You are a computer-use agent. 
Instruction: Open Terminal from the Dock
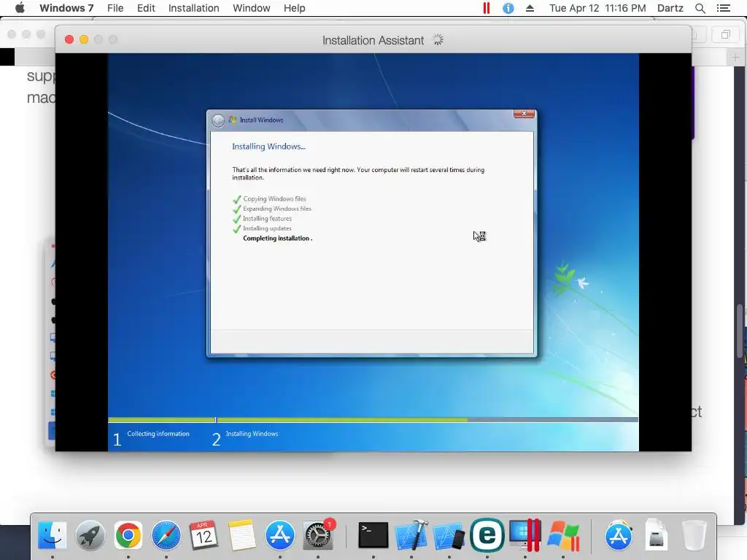[x=373, y=535]
